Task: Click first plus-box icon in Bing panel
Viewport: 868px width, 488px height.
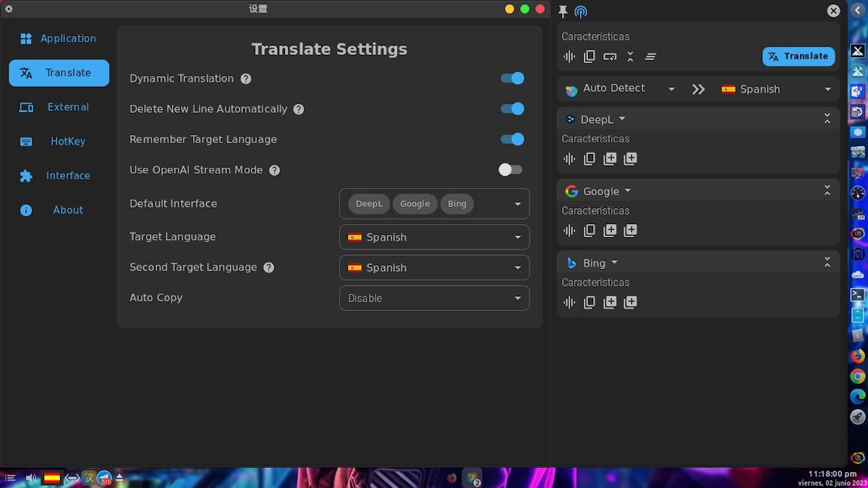Action: tap(610, 302)
